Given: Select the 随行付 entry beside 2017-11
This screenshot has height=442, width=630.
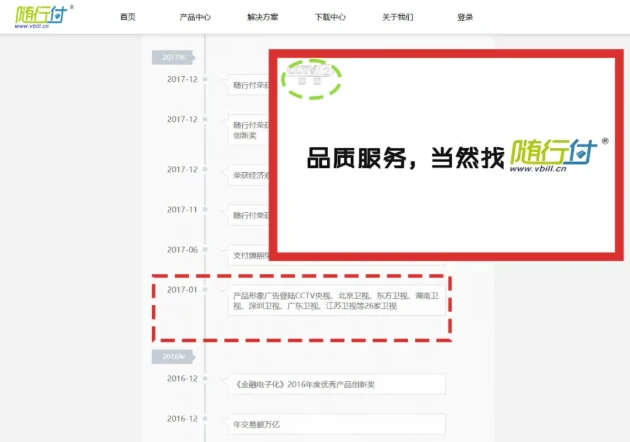Looking at the screenshot, I should coord(248,215).
